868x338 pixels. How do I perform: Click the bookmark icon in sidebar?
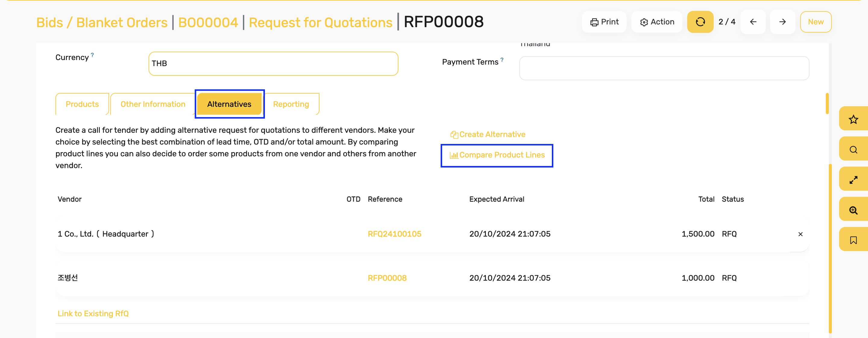tap(853, 240)
